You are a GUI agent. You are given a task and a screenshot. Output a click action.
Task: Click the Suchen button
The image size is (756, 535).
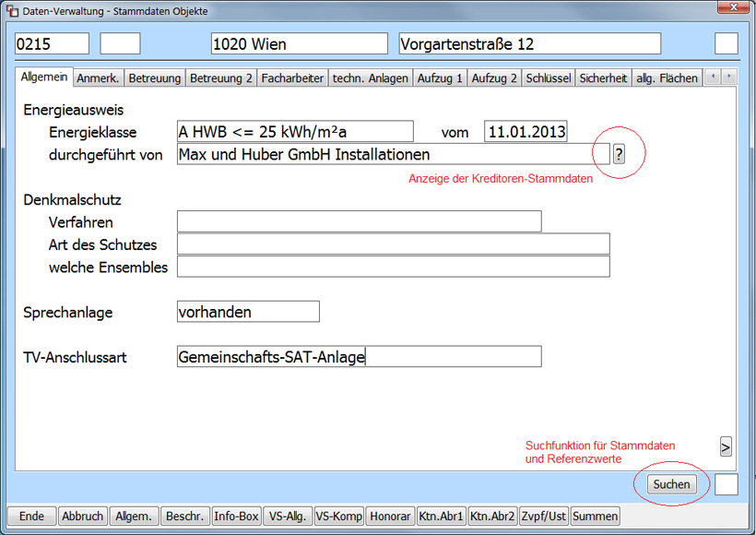click(x=671, y=484)
